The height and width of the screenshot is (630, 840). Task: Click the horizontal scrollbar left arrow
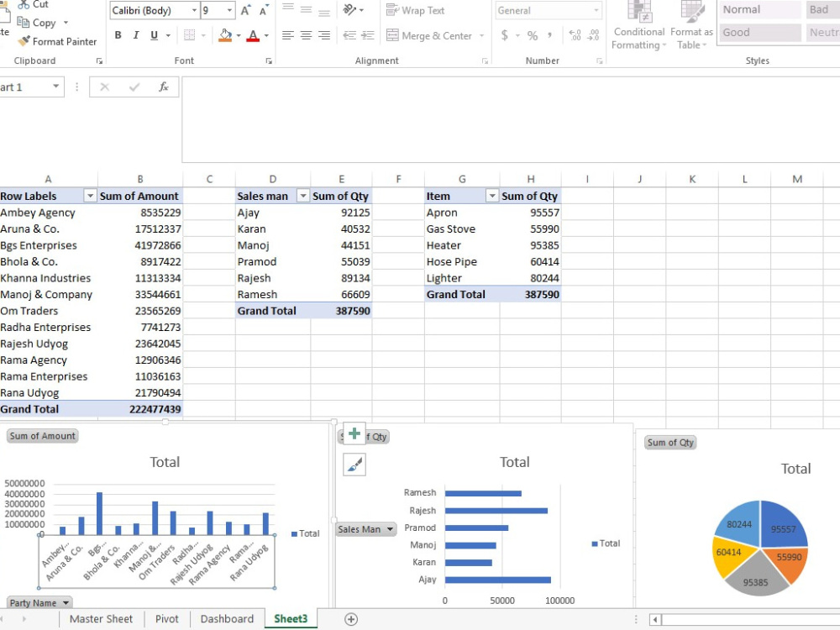654,620
